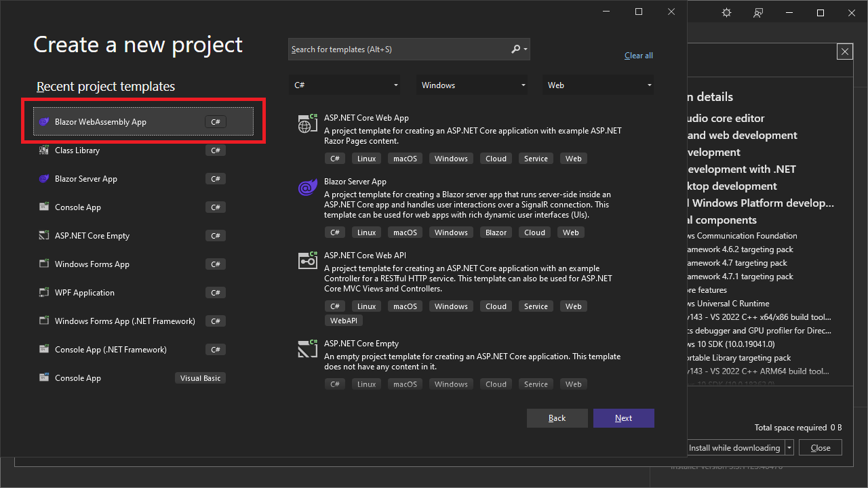The width and height of the screenshot is (868, 488).
Task: Click the ASP.NET Core Web App globe icon
Action: point(308,124)
